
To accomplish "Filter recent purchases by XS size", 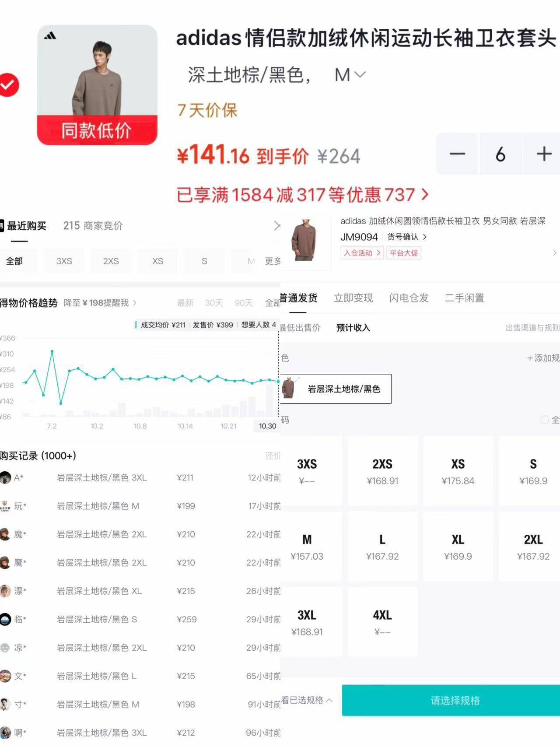I will (x=157, y=261).
